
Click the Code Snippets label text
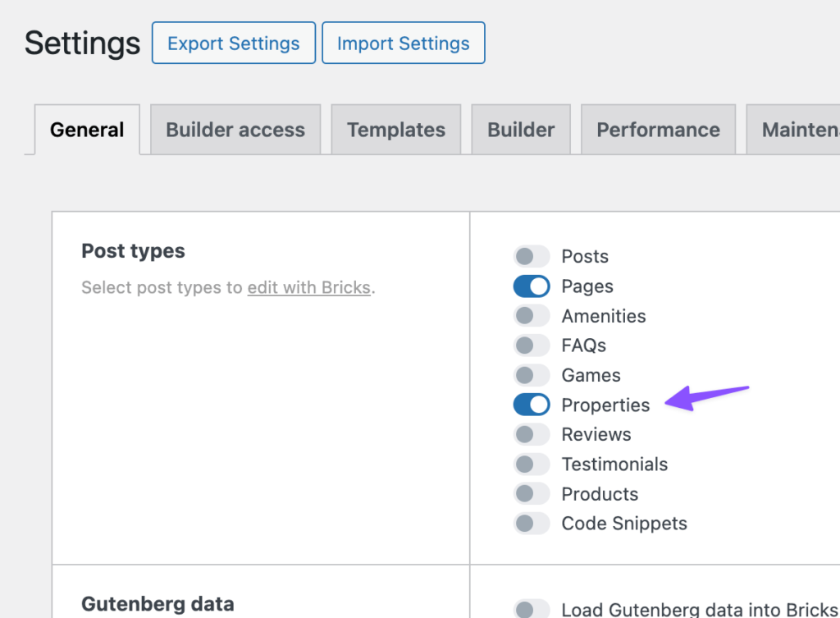point(624,524)
